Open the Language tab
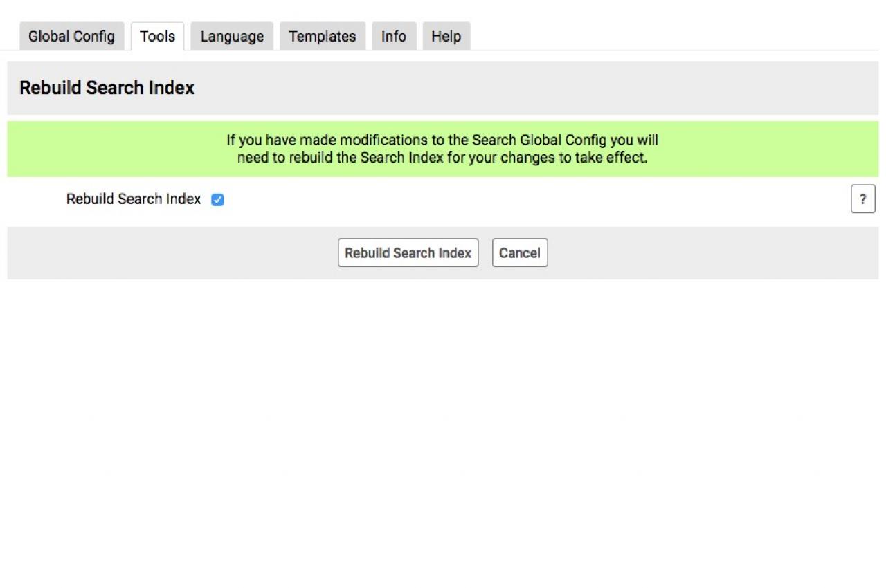The width and height of the screenshot is (886, 588). pos(232,37)
